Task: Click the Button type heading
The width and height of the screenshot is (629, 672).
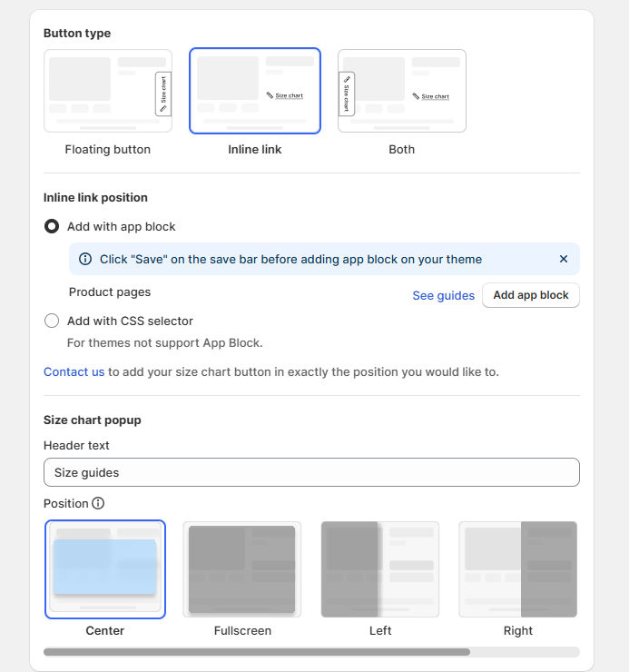Action: click(x=77, y=33)
